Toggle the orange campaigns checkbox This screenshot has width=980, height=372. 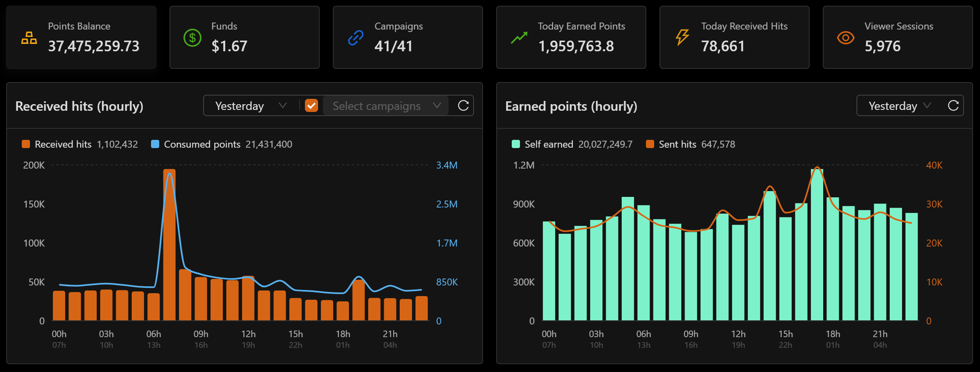(311, 106)
